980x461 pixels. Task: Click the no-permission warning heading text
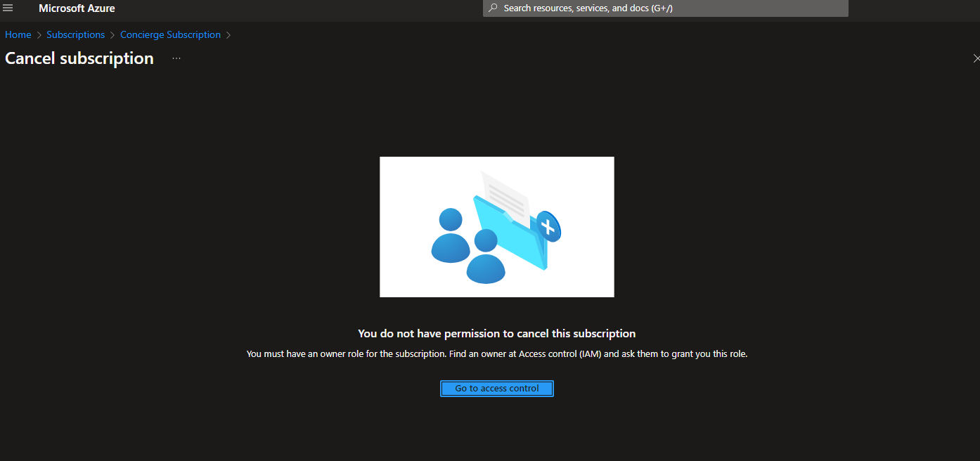pyautogui.click(x=496, y=333)
